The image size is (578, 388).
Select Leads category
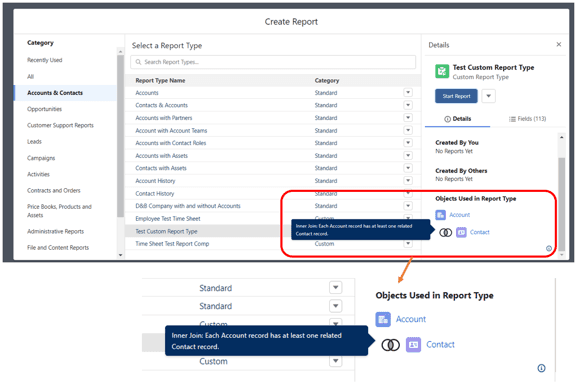coord(34,141)
